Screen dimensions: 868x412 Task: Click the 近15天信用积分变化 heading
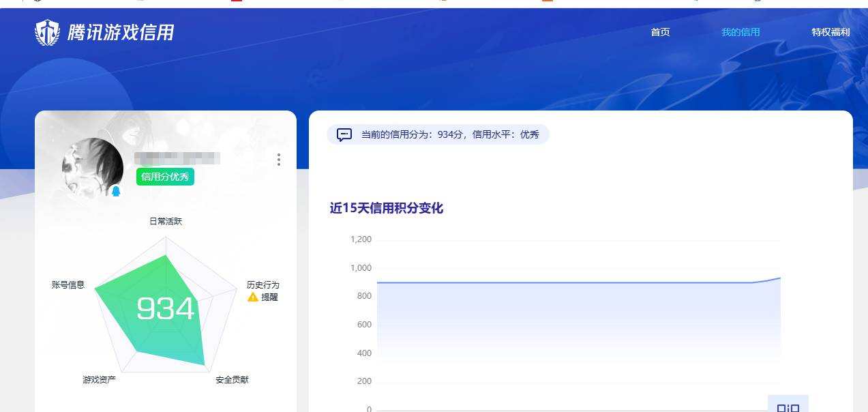[387, 208]
